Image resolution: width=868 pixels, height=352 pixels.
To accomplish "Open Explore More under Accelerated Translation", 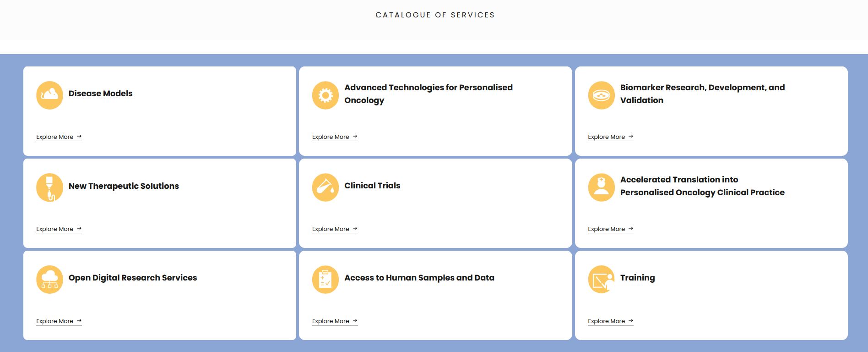I will pos(611,229).
